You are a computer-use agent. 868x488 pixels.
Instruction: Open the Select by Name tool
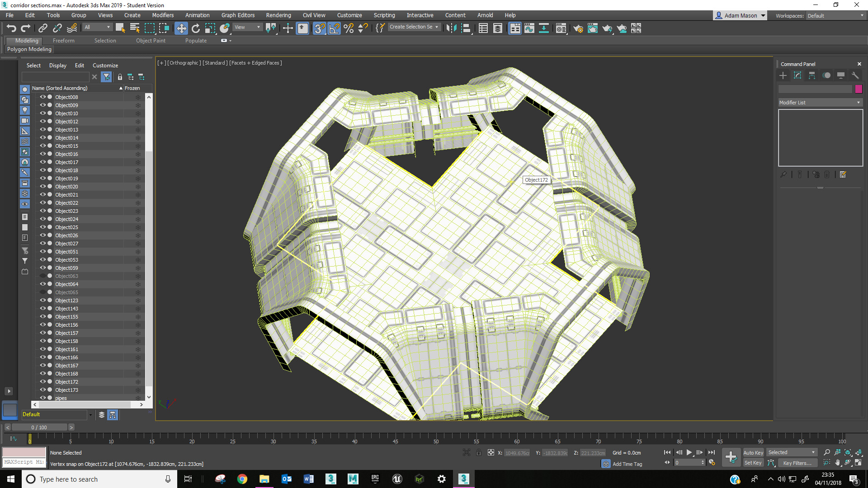tap(135, 28)
